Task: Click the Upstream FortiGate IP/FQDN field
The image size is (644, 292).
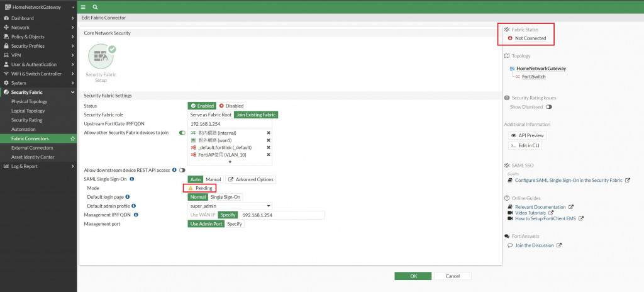Action: pyautogui.click(x=230, y=124)
